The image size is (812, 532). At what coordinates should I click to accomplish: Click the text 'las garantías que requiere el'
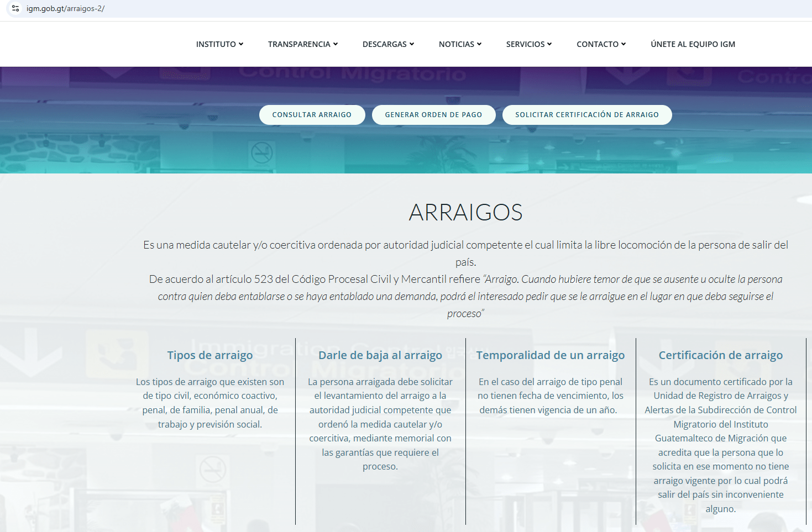(380, 452)
